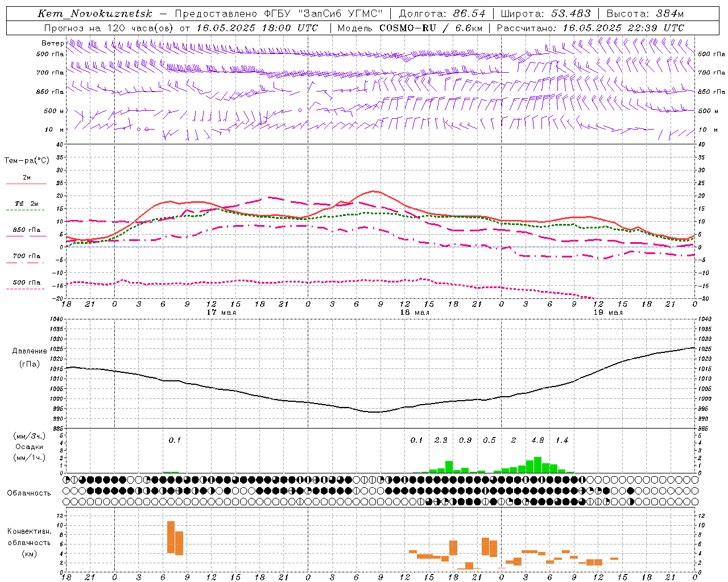This screenshot has height=582, width=728.
Task: Click the 0.5 precipitation total value
Action: pyautogui.click(x=489, y=440)
